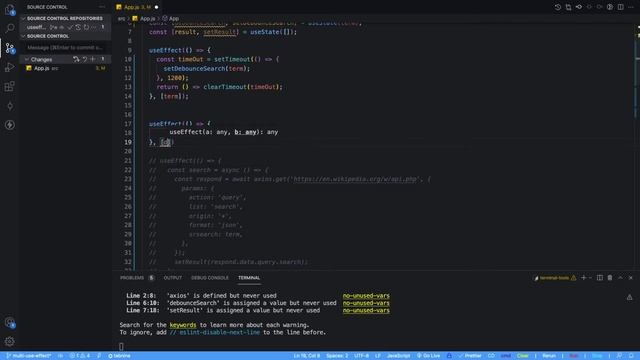
Task: Switch to the Output tab
Action: click(x=173, y=278)
